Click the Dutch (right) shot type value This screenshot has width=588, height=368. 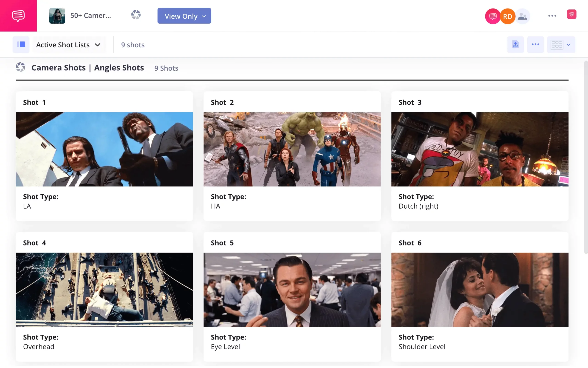418,206
